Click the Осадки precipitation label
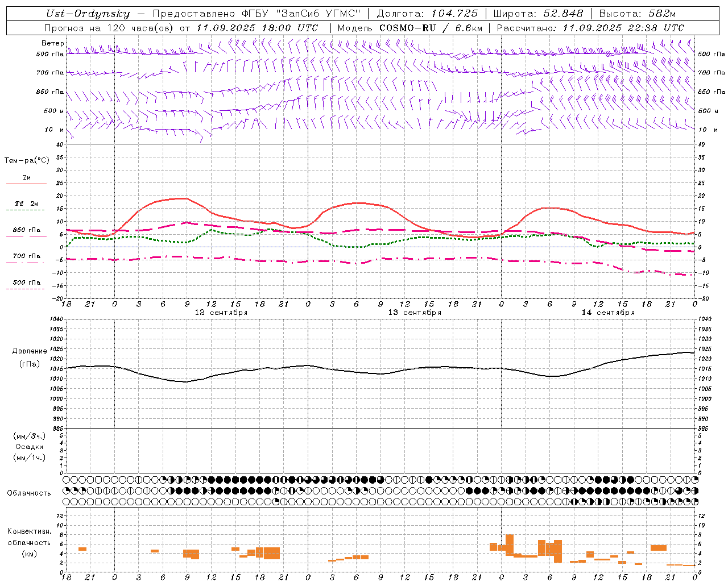This screenshot has width=728, height=582. pyautogui.click(x=30, y=447)
